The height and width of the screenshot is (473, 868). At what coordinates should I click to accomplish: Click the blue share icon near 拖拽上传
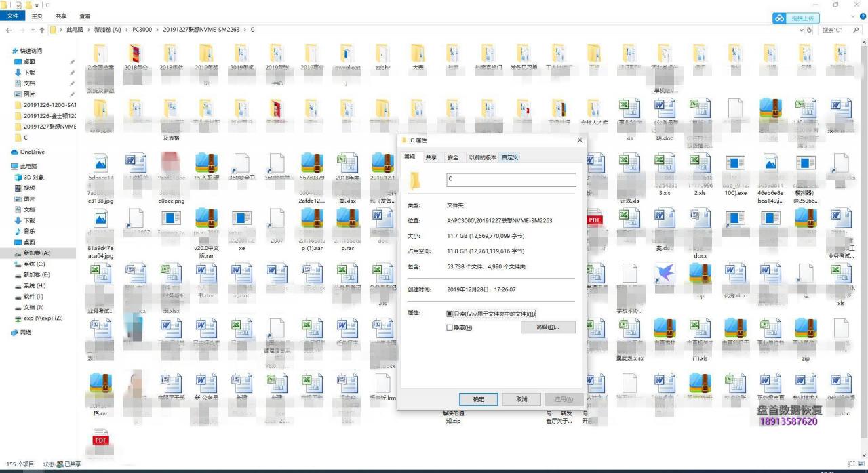pos(779,18)
